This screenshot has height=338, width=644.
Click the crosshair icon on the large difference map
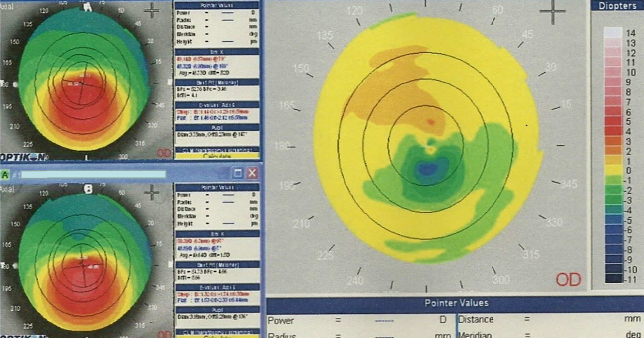click(x=552, y=12)
